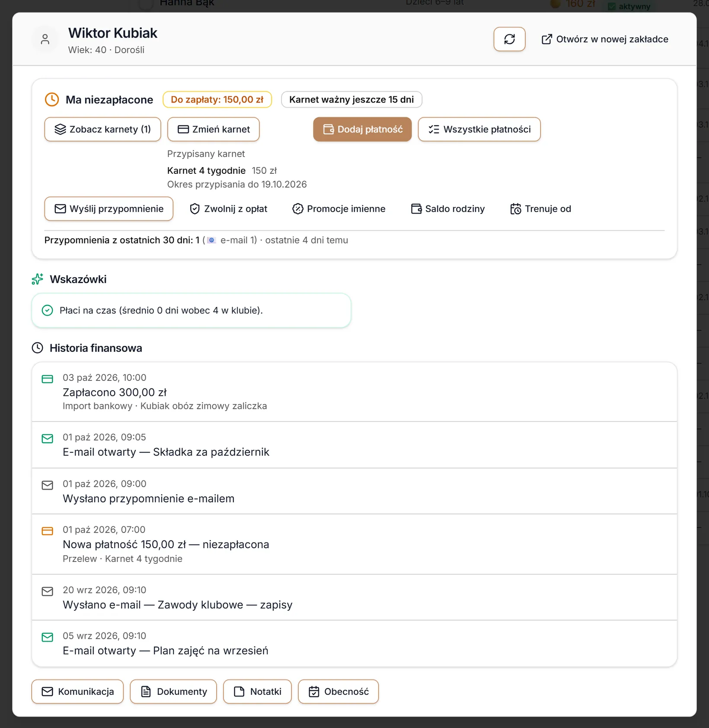The image size is (709, 728).
Task: Click the aktywny status badge in the background list
Action: (x=629, y=6)
